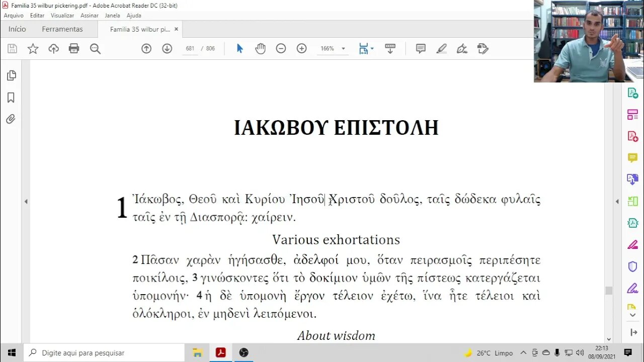Image resolution: width=644 pixels, height=362 pixels.
Task: Open the notification center icon
Action: click(628, 353)
